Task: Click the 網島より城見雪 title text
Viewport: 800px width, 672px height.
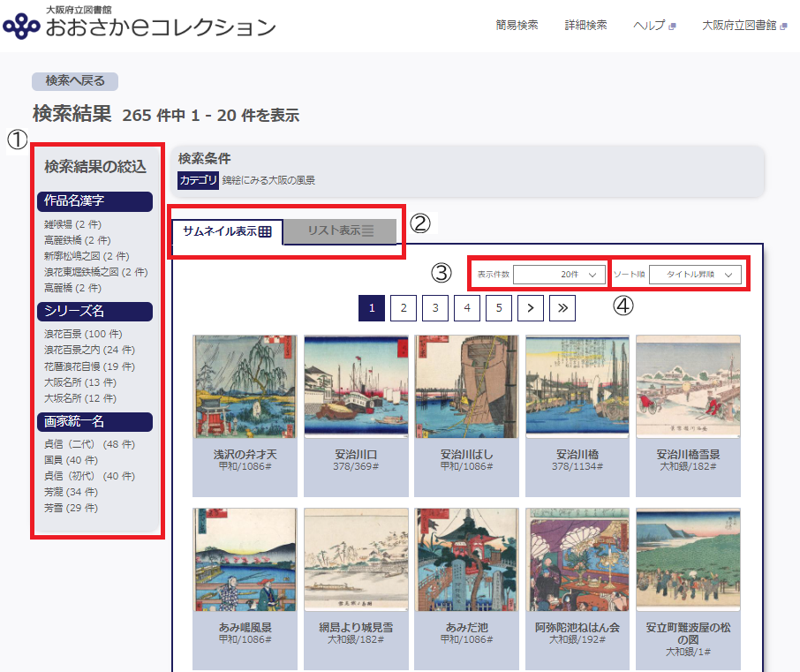Action: click(356, 627)
